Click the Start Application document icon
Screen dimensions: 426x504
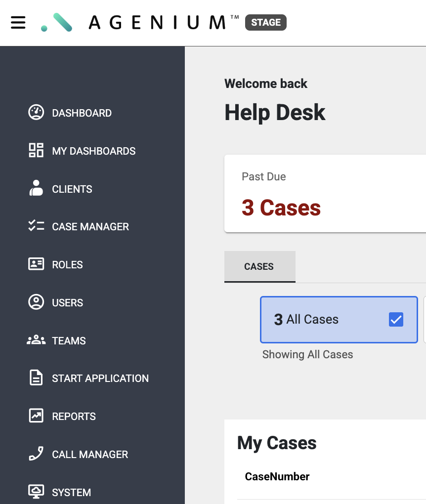36,378
